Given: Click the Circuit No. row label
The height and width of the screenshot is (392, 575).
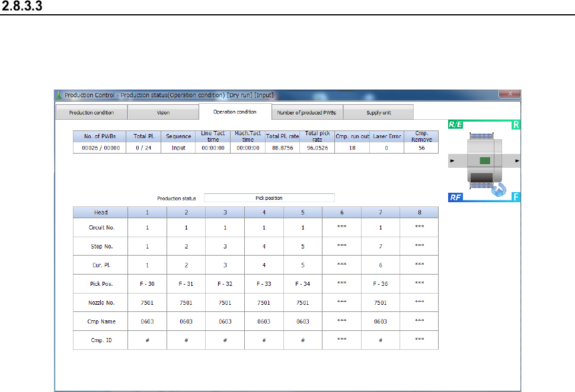Looking at the screenshot, I should (x=101, y=228).
